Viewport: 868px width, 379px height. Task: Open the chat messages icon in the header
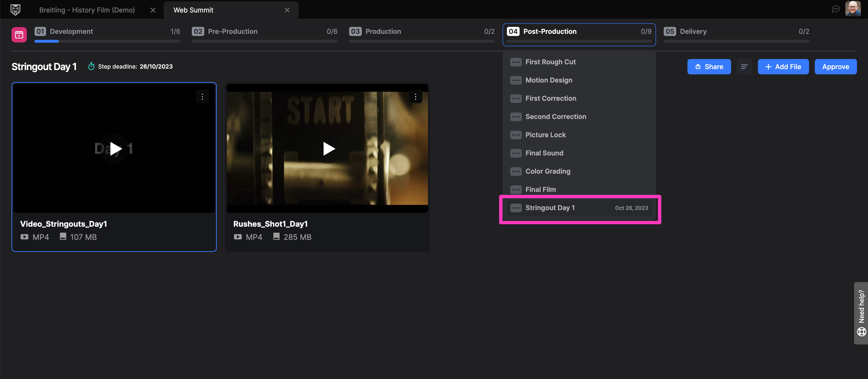pos(835,9)
